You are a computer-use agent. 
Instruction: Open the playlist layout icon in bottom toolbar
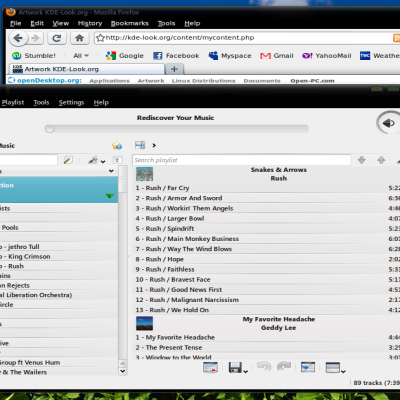pyautogui.click(x=333, y=367)
